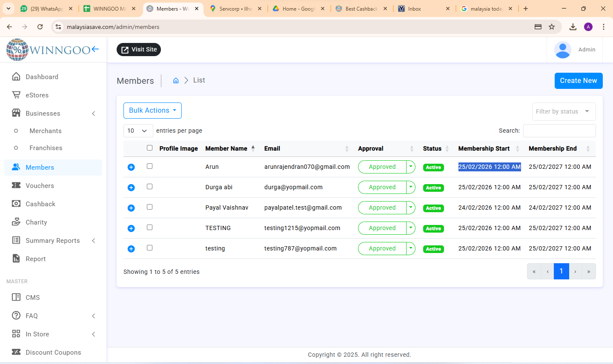This screenshot has height=364, width=613.
Task: Sort by Member Name column arrows
Action: point(253,148)
